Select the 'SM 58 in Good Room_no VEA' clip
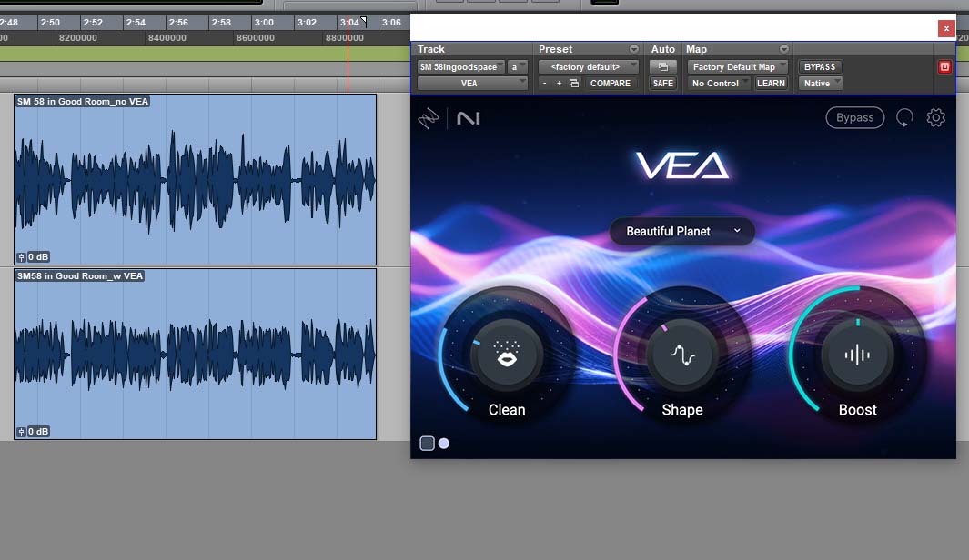 [196, 180]
